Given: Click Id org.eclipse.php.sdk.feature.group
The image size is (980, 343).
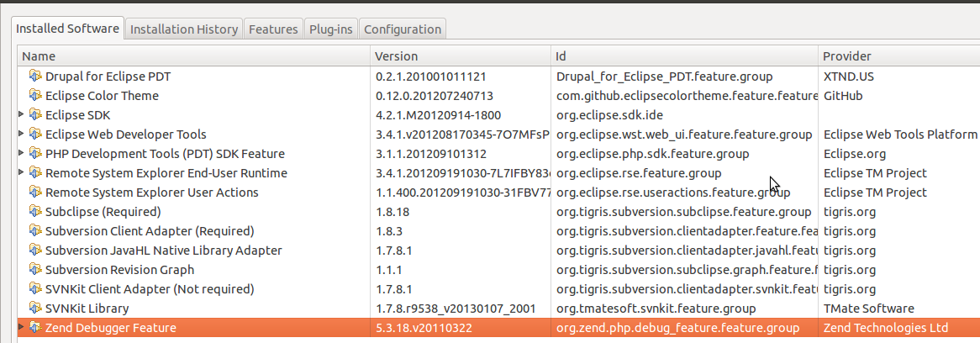Looking at the screenshot, I should [652, 154].
